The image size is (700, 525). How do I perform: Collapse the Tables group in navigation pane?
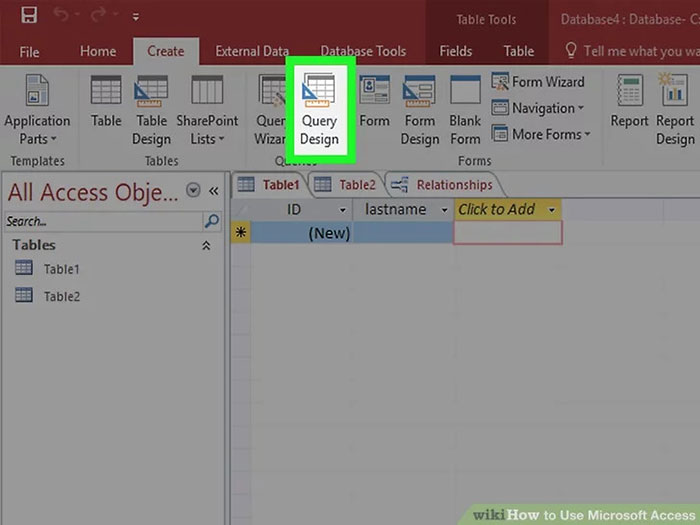point(207,245)
